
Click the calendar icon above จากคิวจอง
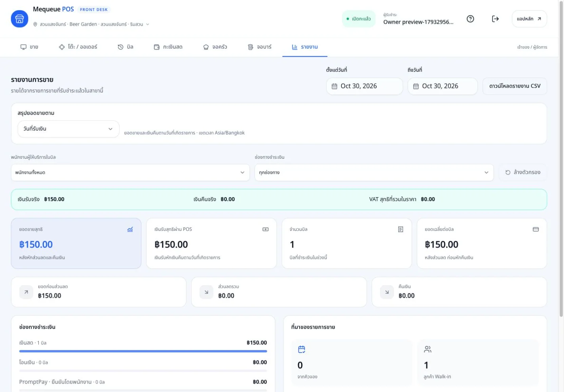pyautogui.click(x=302, y=349)
